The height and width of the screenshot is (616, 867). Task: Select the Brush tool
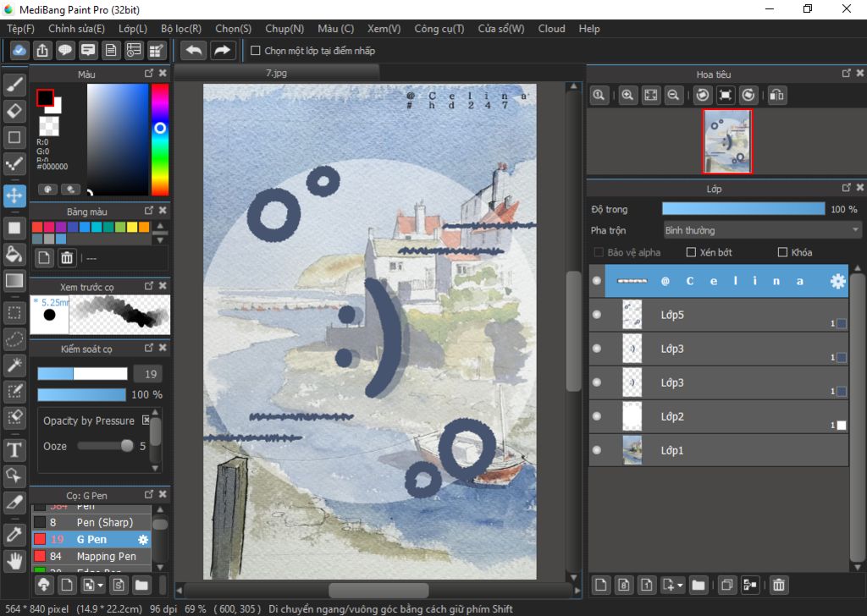(14, 85)
